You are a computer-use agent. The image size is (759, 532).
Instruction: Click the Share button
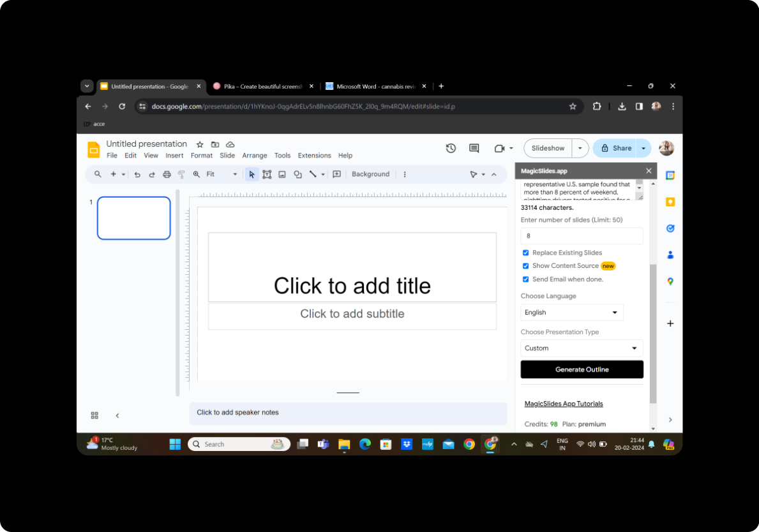click(x=616, y=149)
